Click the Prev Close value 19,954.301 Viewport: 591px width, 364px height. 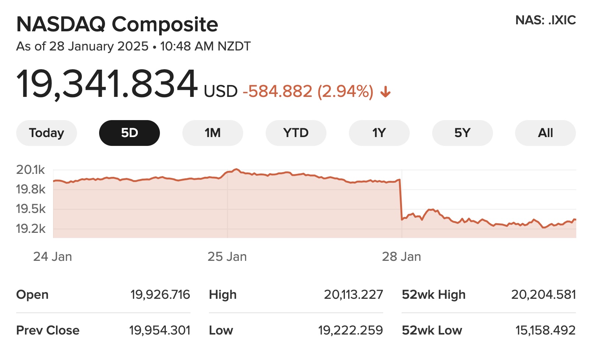point(160,330)
